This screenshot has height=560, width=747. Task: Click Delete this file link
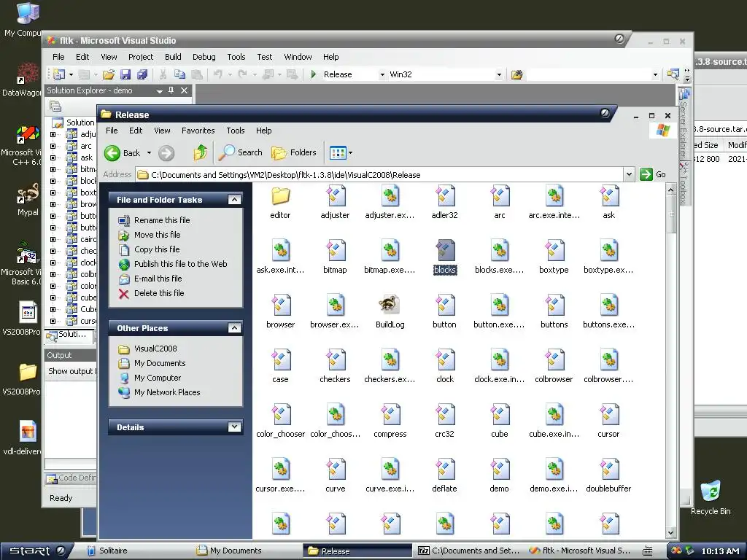tap(159, 293)
